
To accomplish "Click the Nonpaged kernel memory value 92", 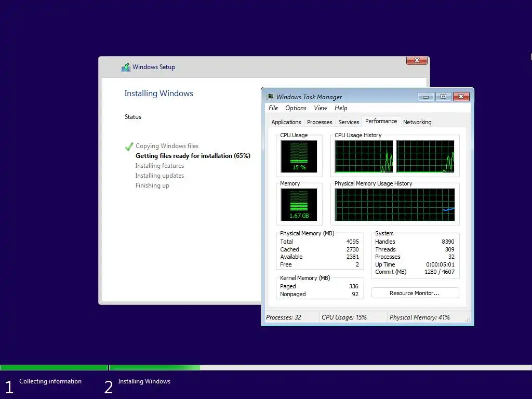I will [355, 294].
